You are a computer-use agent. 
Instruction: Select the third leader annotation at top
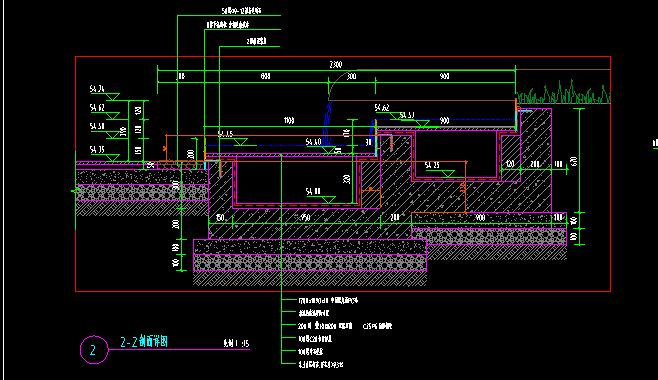tap(256, 42)
